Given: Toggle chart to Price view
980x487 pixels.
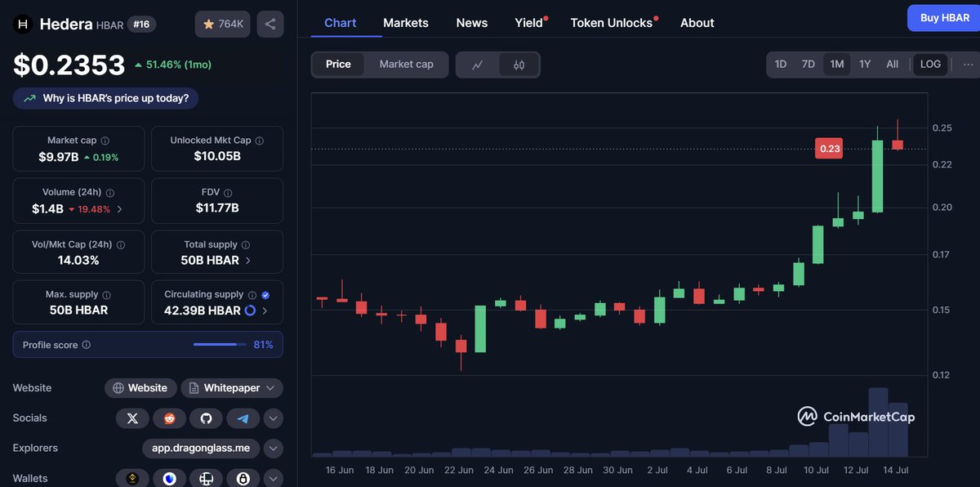Looking at the screenshot, I should (338, 65).
